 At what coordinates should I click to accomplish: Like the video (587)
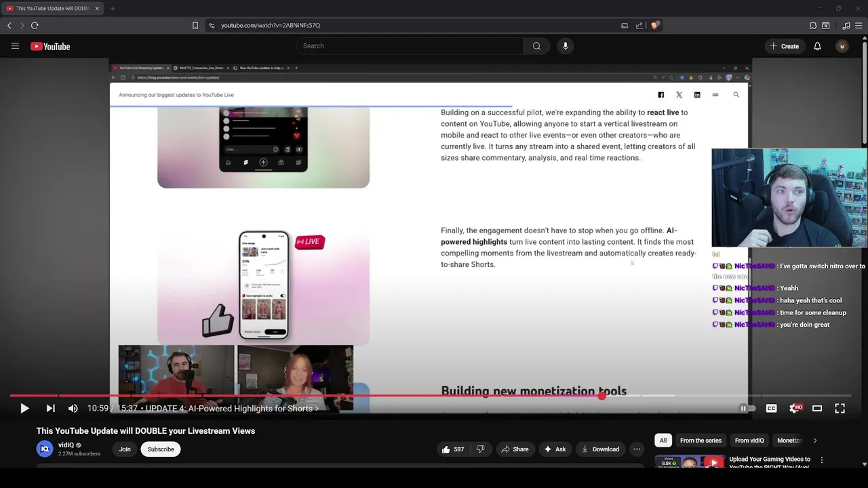453,449
